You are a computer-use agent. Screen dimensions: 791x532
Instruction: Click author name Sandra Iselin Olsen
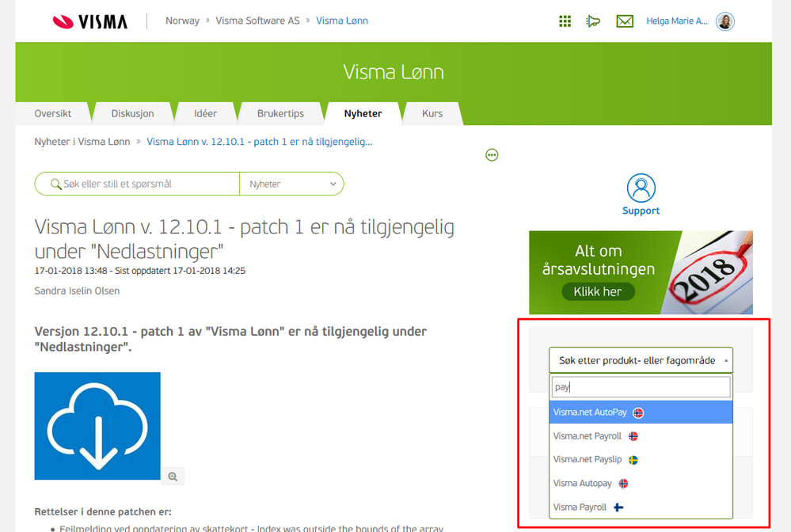pos(77,291)
